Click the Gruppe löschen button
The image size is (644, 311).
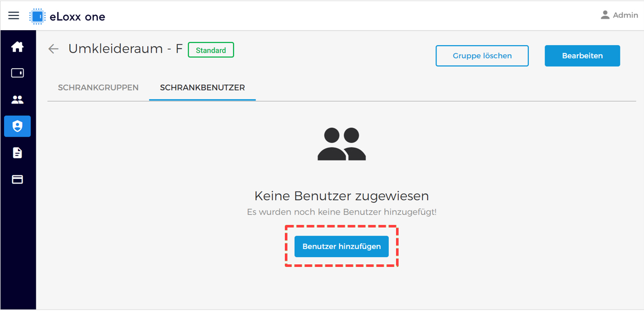pos(482,56)
